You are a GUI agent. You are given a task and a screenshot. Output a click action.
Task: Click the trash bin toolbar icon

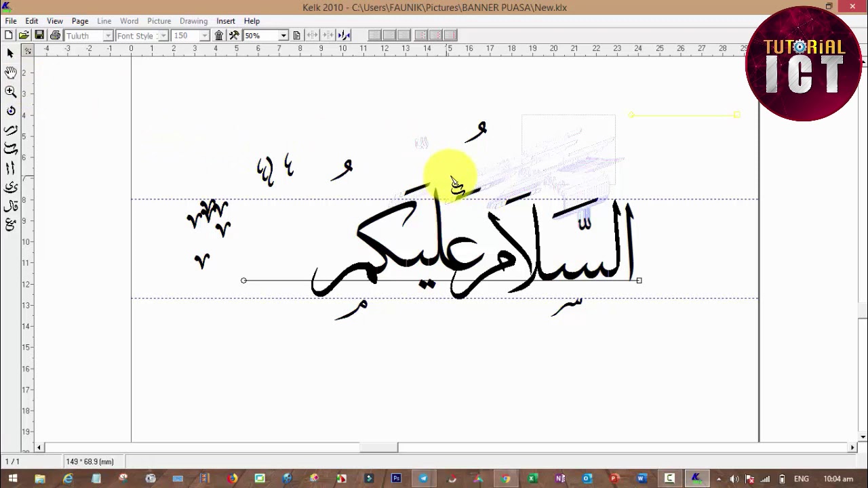pyautogui.click(x=219, y=35)
